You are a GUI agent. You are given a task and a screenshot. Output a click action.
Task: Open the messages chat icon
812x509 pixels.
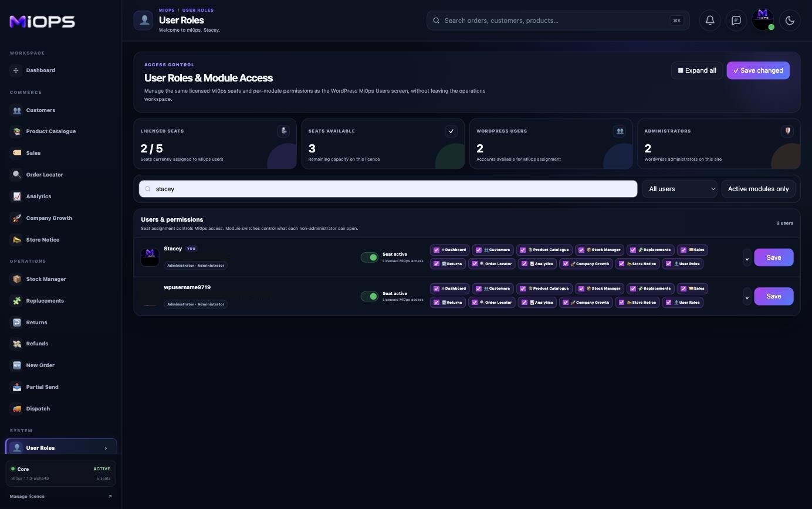click(736, 21)
